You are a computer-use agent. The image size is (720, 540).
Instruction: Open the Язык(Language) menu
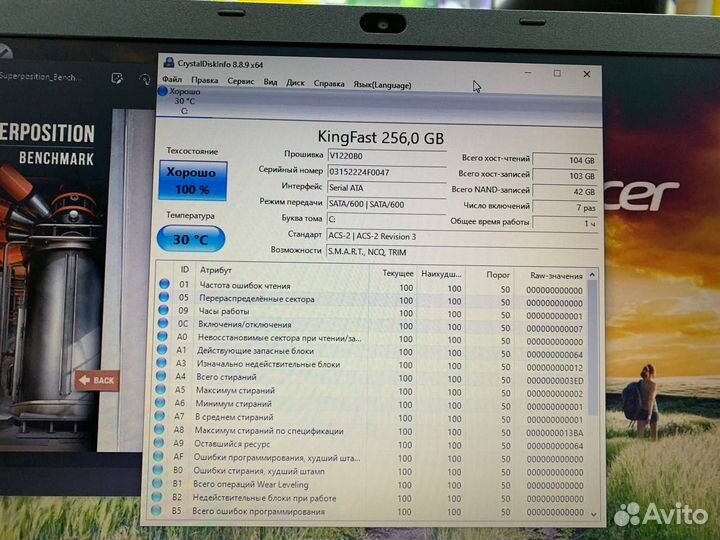tap(382, 85)
